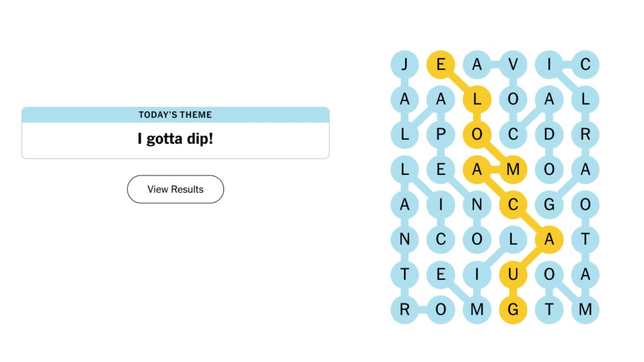Select the yellow highlighted letter C
The height and width of the screenshot is (362, 644).
click(513, 204)
